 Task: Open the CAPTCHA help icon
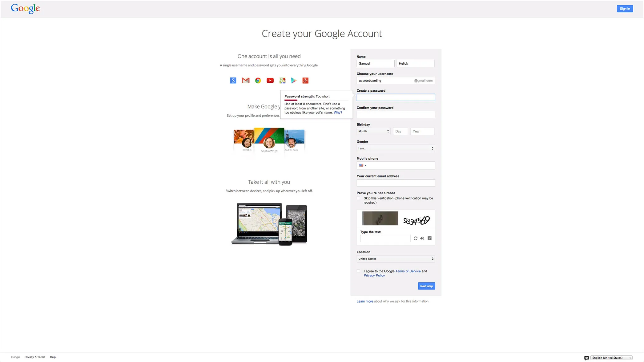tap(429, 238)
